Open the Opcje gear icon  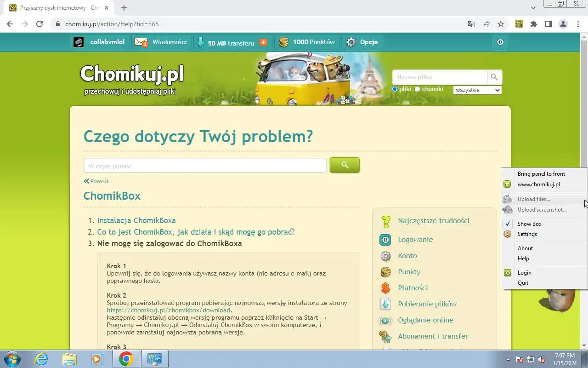[351, 42]
